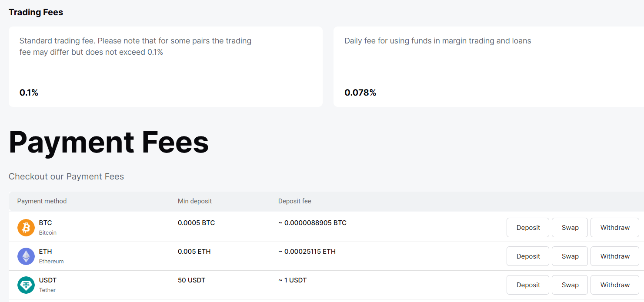Select the BTC payment method label
Viewport: 644px width, 302px height.
click(x=45, y=222)
